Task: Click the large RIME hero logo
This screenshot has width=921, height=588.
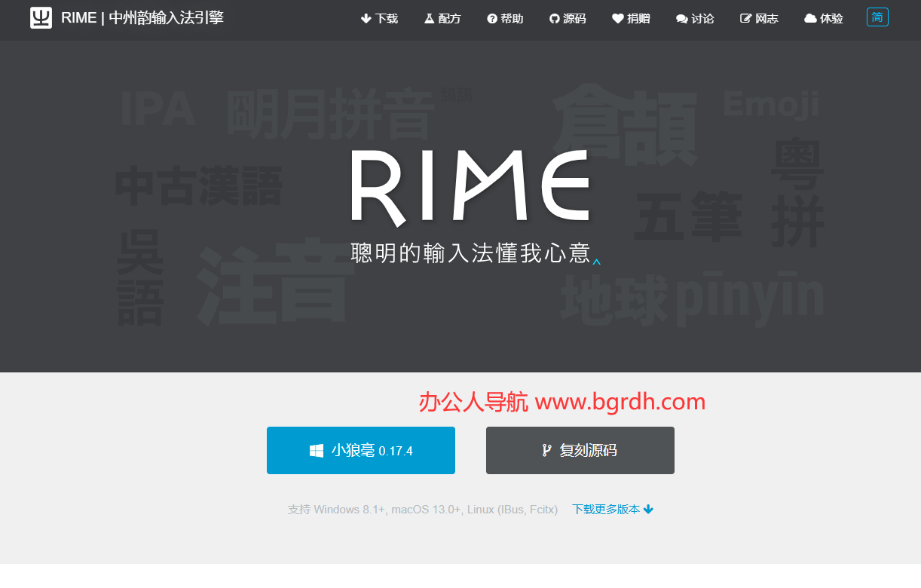Action: point(470,187)
